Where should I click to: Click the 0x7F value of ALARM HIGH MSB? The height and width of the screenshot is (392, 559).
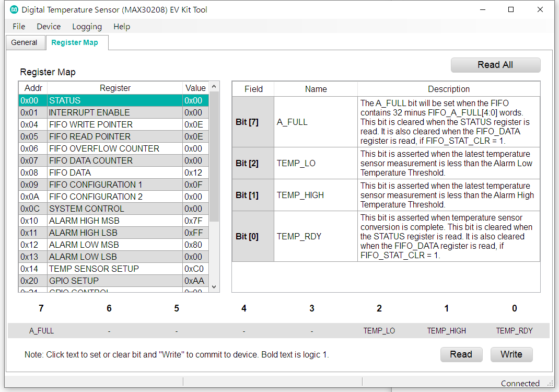point(195,221)
